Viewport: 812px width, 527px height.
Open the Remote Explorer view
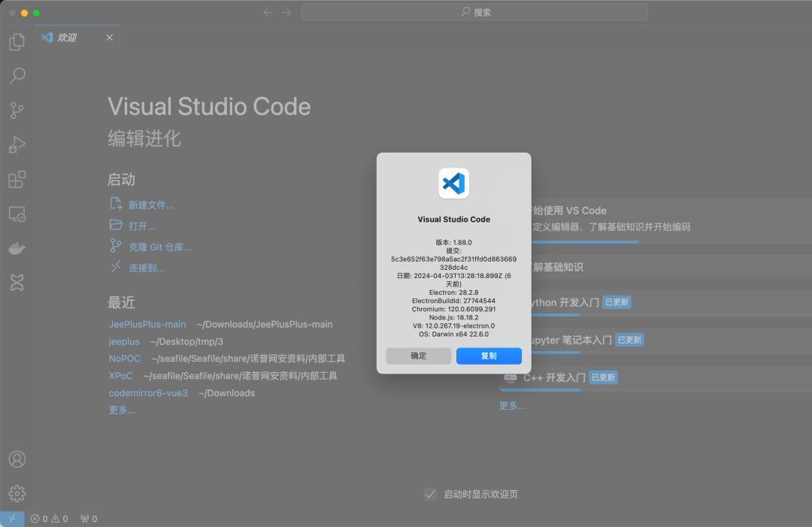coord(17,214)
